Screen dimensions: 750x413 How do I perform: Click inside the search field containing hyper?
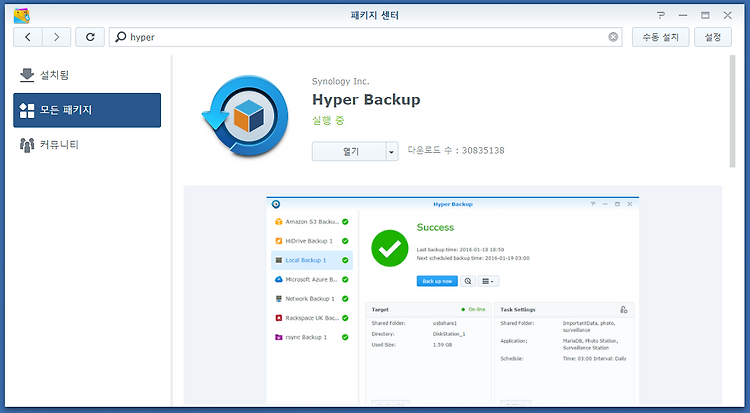point(365,37)
